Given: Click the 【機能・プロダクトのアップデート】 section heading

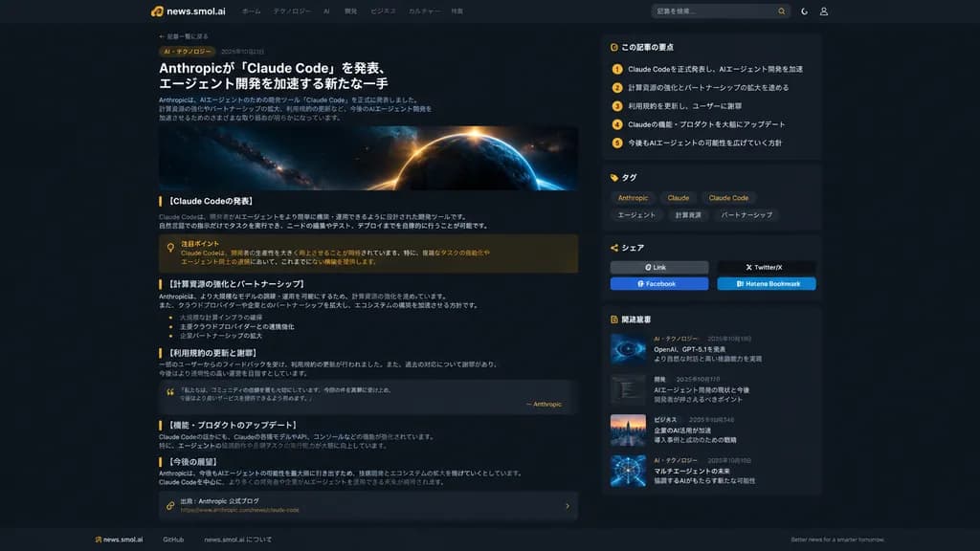Looking at the screenshot, I should (x=232, y=425).
